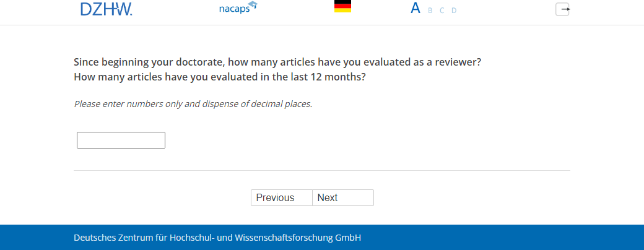Select the large 'A' font size
Image resolution: width=644 pixels, height=250 pixels.
click(416, 9)
